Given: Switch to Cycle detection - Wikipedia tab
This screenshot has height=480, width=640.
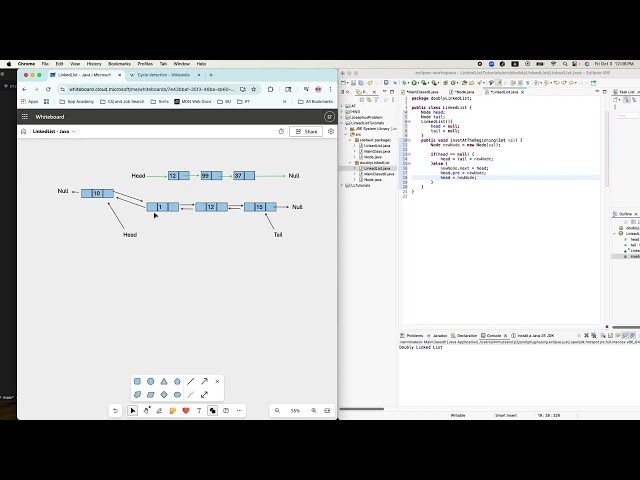Looking at the screenshot, I should tap(164, 75).
